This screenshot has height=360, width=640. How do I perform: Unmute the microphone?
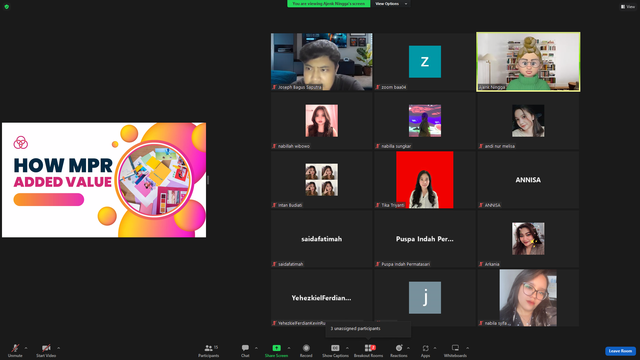pyautogui.click(x=15, y=350)
